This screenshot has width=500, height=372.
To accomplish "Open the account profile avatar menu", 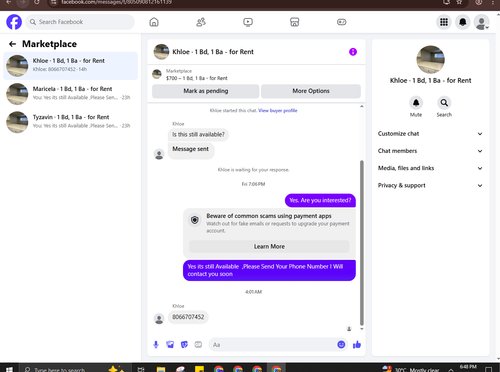I will click(x=482, y=22).
